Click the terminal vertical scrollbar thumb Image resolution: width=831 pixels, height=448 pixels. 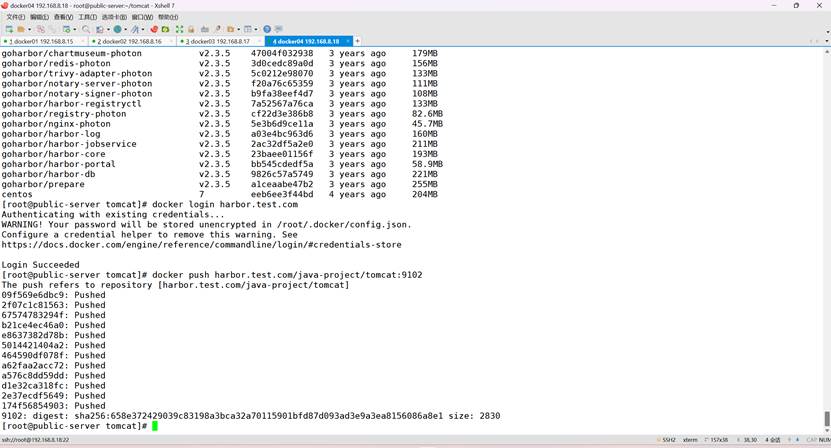point(827,418)
